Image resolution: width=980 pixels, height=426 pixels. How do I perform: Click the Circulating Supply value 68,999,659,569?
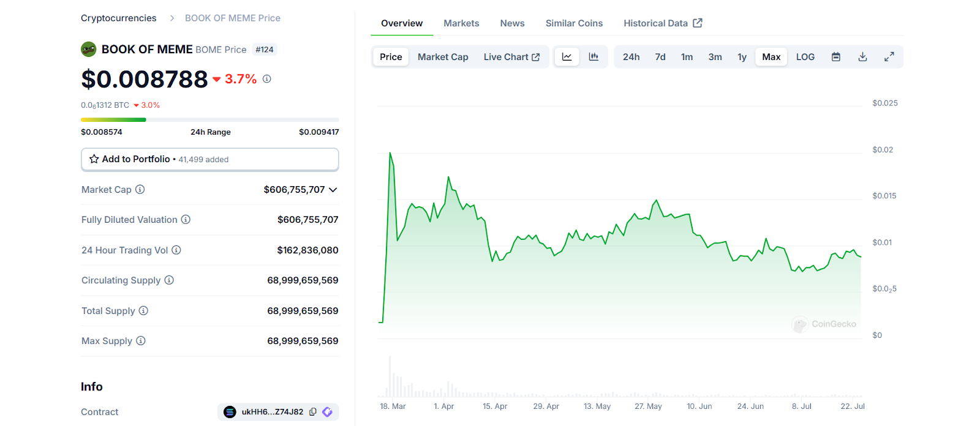303,280
